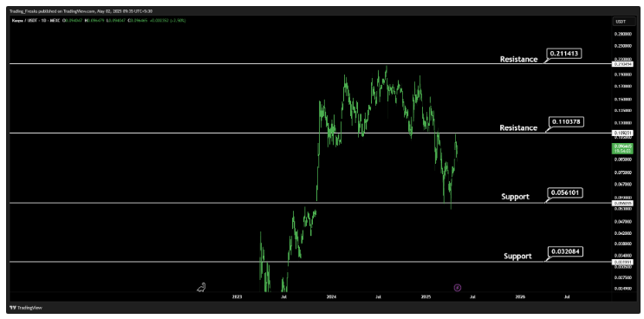Click the Support text next to 0.032084
This screenshot has width=644, height=319.
tap(518, 257)
